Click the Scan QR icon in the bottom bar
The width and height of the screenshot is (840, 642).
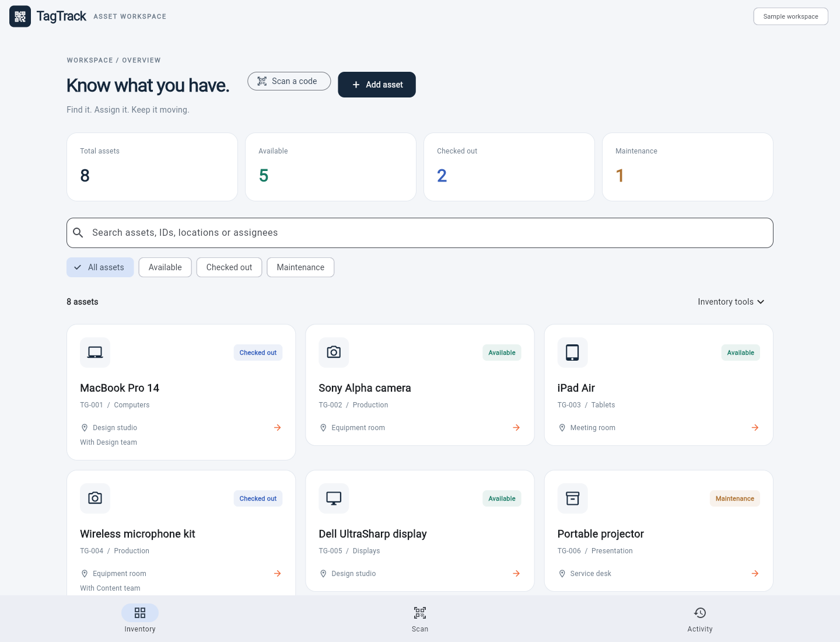coord(420,613)
